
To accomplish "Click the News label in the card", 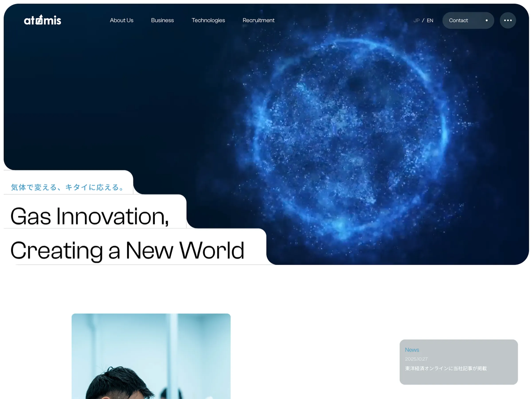I will [412, 350].
